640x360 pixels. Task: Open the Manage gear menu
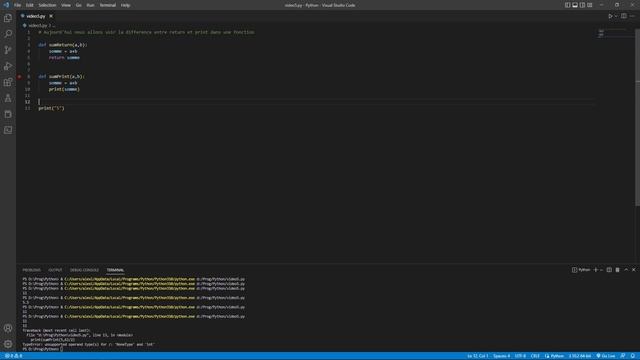click(x=8, y=344)
